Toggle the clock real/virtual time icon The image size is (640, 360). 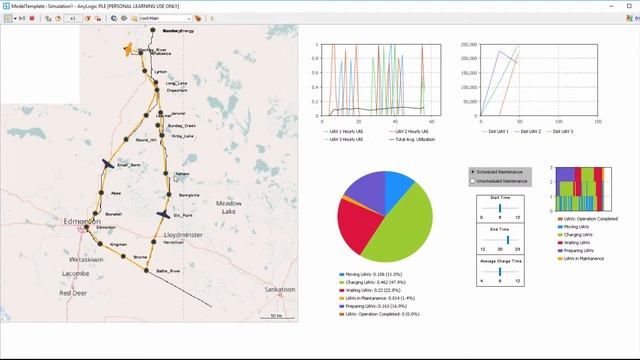point(58,18)
